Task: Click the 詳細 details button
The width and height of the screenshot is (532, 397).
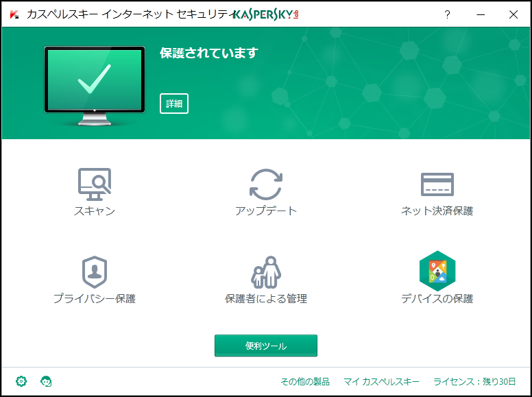Action: 174,104
